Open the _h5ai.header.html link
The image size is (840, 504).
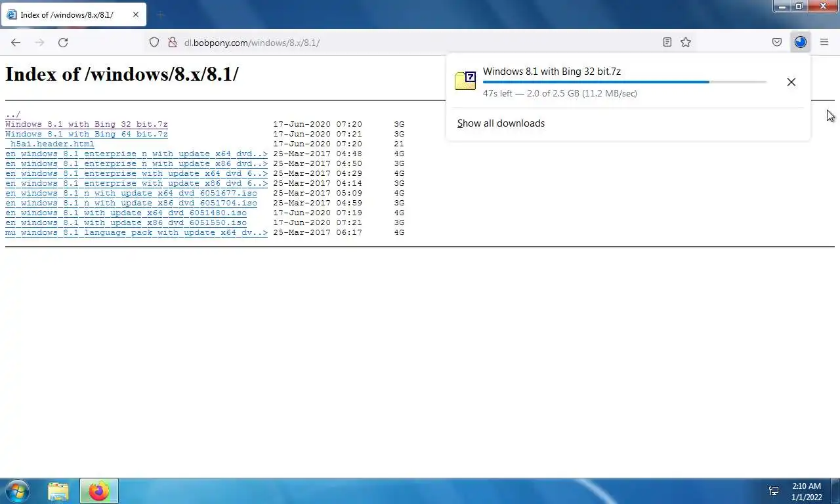click(50, 144)
